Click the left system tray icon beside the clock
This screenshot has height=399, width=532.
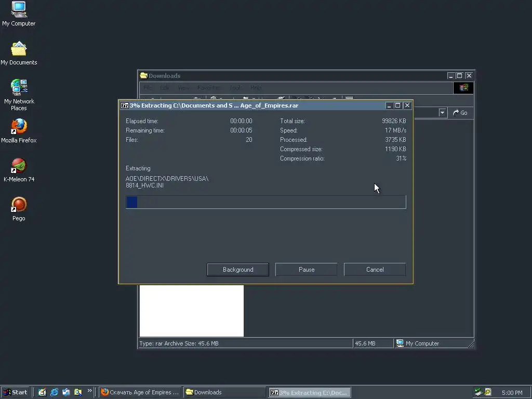pos(478,392)
